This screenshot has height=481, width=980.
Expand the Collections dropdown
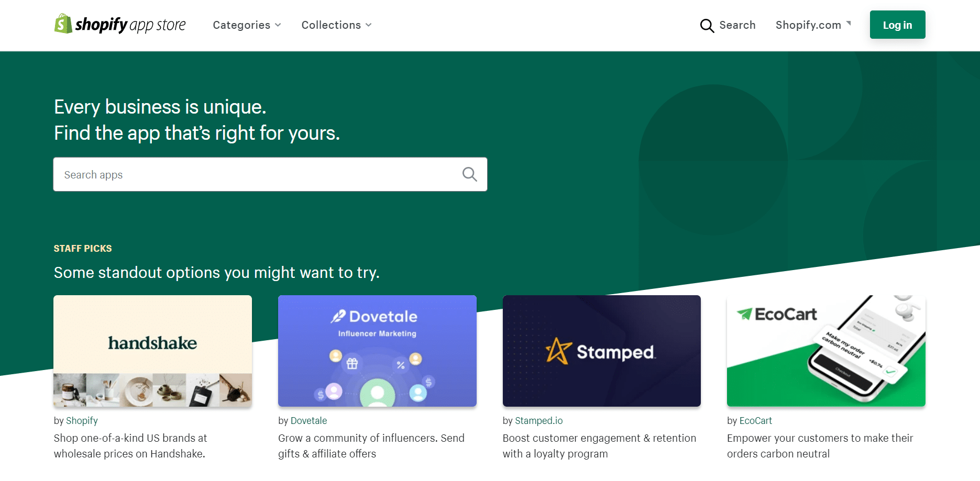click(336, 25)
